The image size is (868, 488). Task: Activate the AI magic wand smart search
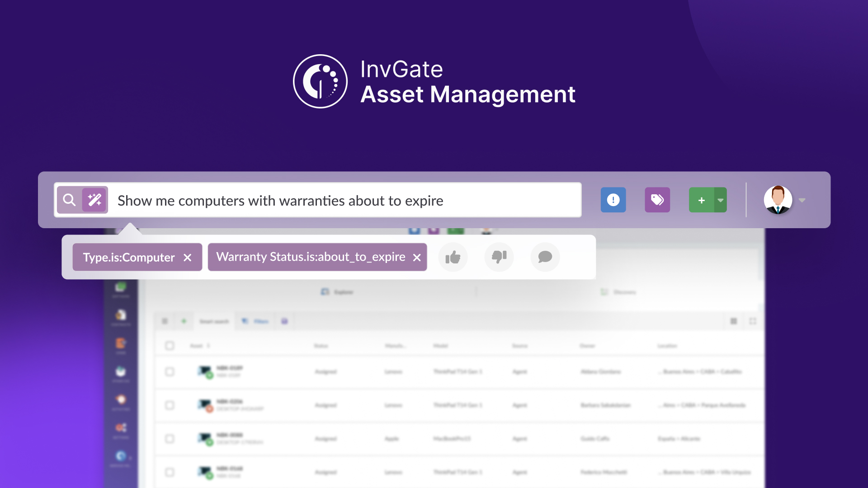coord(94,200)
